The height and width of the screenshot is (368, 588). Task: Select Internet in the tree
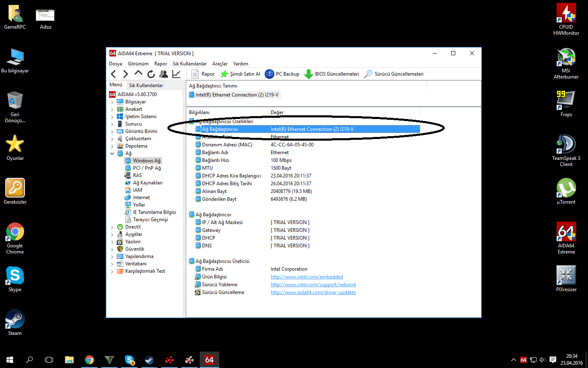tap(141, 197)
